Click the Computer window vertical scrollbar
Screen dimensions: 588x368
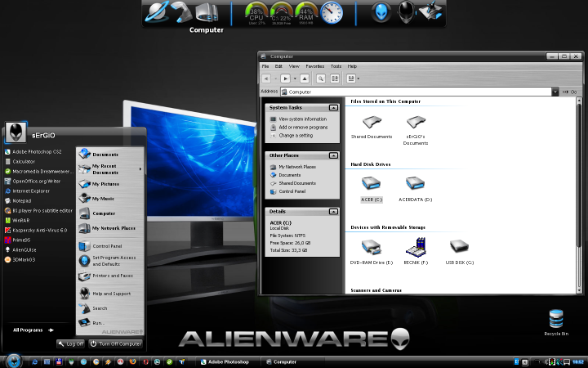pyautogui.click(x=579, y=195)
